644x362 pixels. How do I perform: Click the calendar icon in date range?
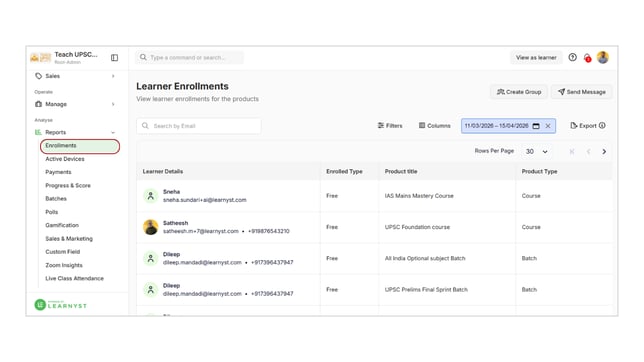coord(536,126)
